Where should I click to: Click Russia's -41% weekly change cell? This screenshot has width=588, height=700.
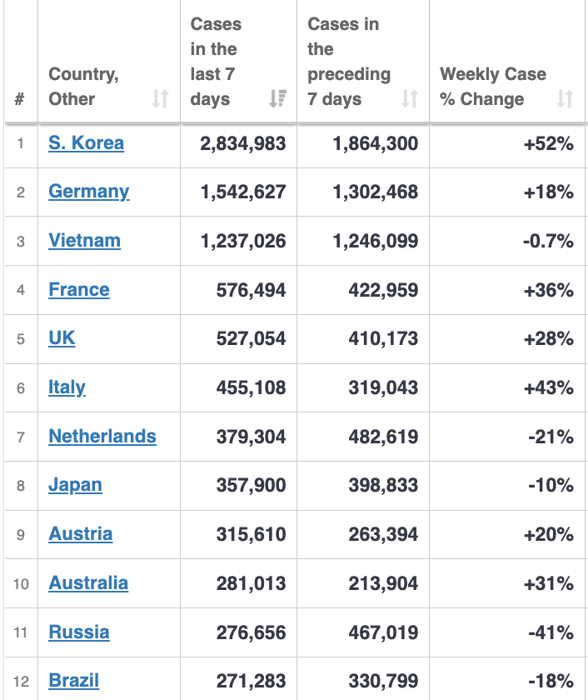[x=551, y=632]
